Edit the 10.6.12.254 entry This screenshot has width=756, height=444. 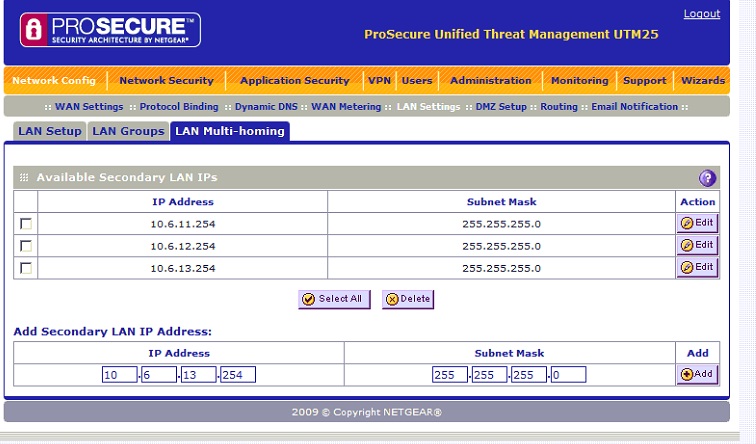697,245
